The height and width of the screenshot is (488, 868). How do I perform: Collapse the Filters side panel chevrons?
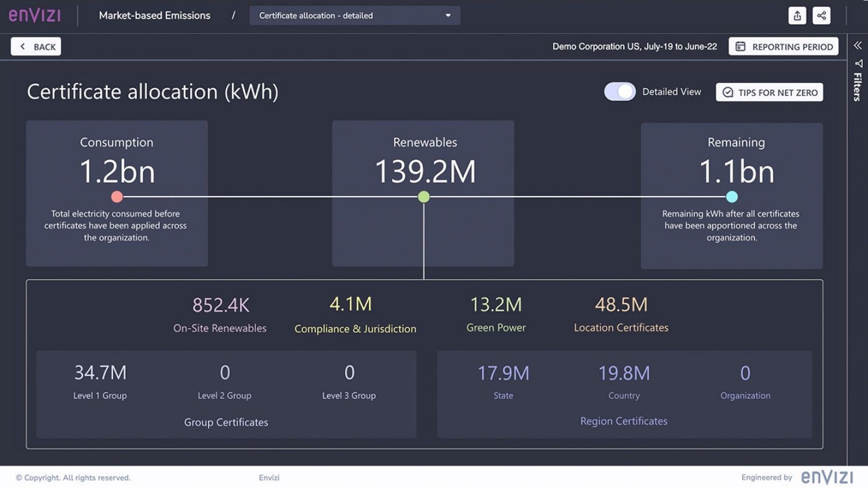858,45
